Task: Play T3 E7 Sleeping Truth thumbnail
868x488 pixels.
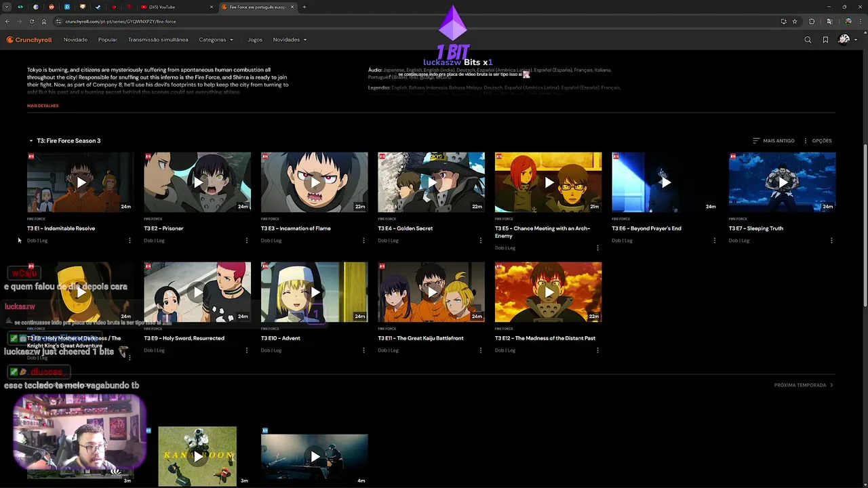Action: 783,182
